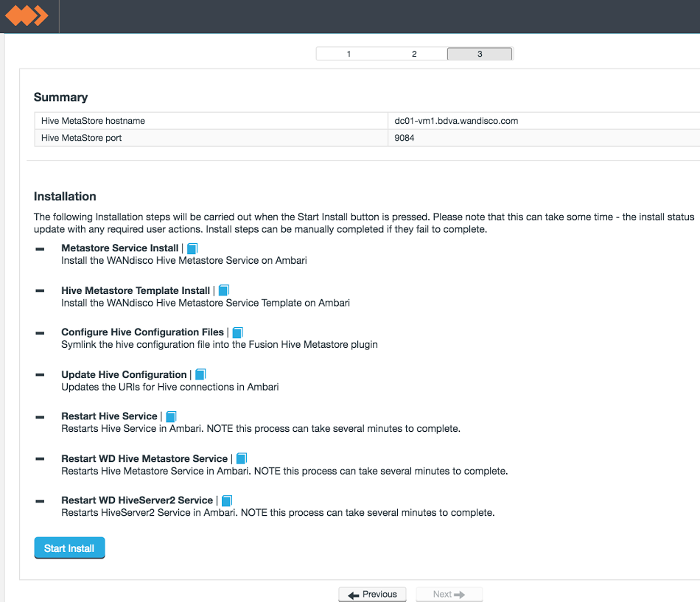Open docs icon for Configure Hive Configuration Files
The image size is (700, 602).
(x=238, y=332)
